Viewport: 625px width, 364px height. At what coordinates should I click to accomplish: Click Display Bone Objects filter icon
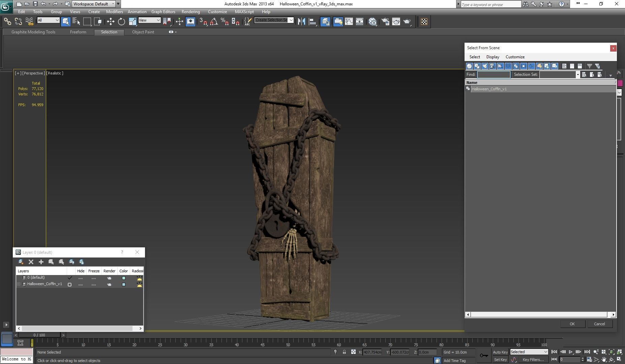point(531,66)
